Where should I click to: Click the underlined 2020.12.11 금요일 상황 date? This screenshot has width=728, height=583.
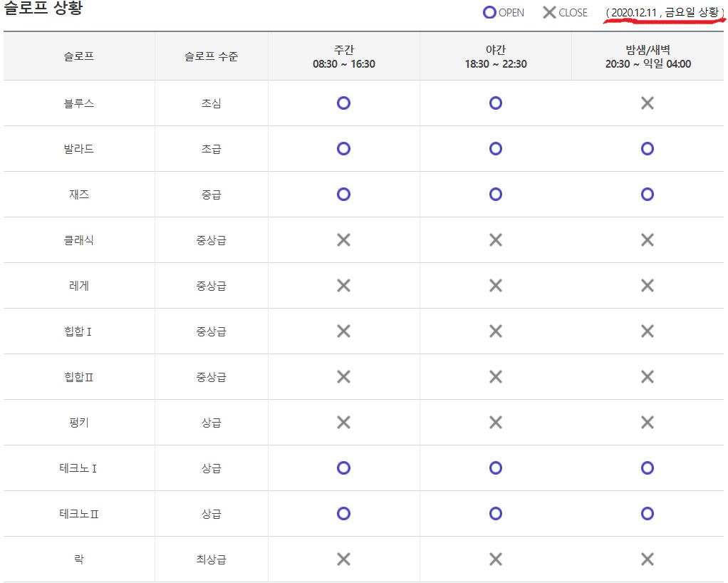[664, 13]
